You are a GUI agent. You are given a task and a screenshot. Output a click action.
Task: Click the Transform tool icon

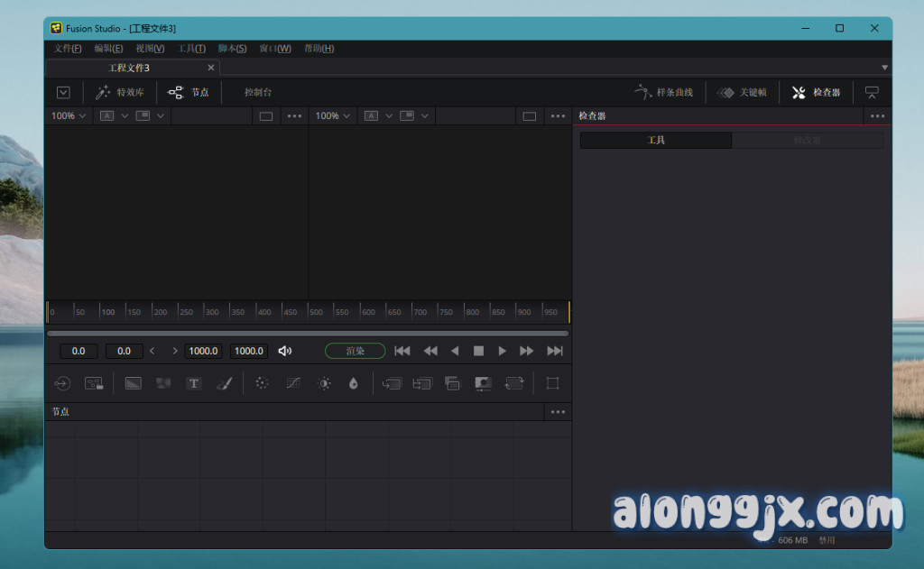point(514,383)
